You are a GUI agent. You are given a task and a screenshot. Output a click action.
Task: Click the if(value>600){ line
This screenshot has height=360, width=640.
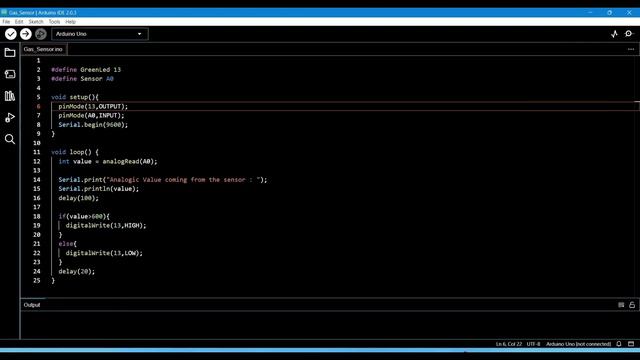[x=84, y=216]
